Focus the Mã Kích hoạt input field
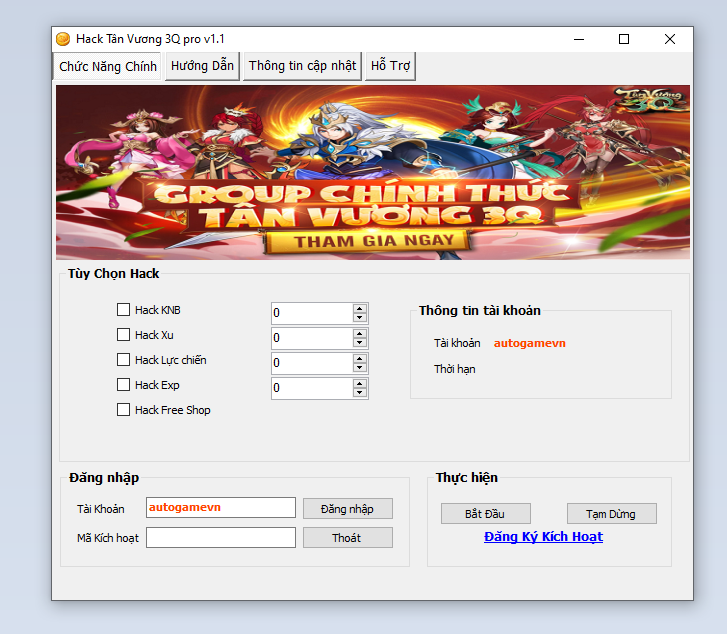 pyautogui.click(x=220, y=538)
